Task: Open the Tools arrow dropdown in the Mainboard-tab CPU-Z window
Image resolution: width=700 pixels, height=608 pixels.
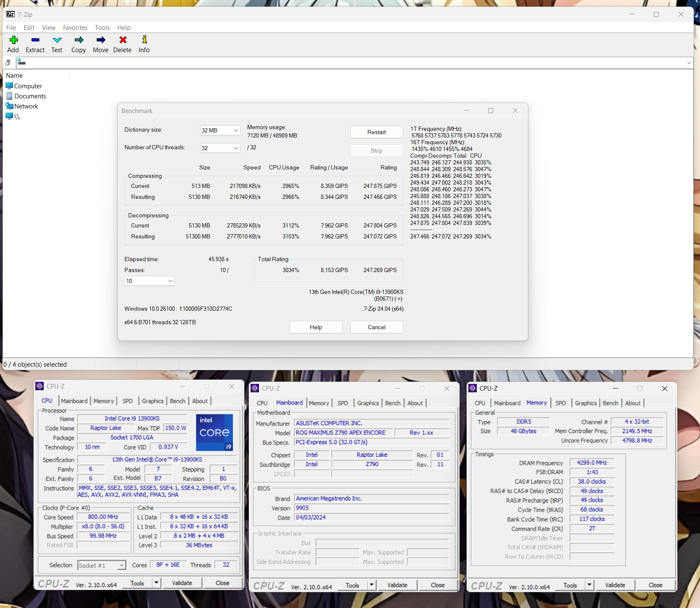Action: pos(372,585)
